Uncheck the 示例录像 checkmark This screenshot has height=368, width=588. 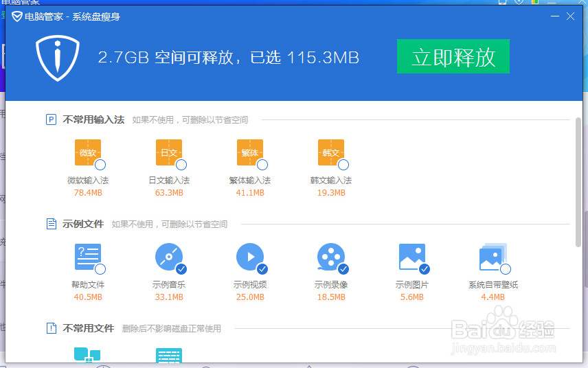(x=343, y=269)
